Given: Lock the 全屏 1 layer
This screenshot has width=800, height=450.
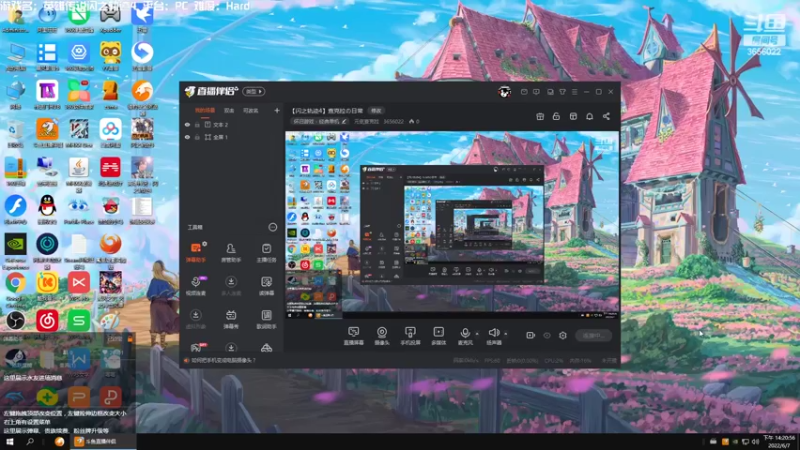Looking at the screenshot, I should coord(197,137).
